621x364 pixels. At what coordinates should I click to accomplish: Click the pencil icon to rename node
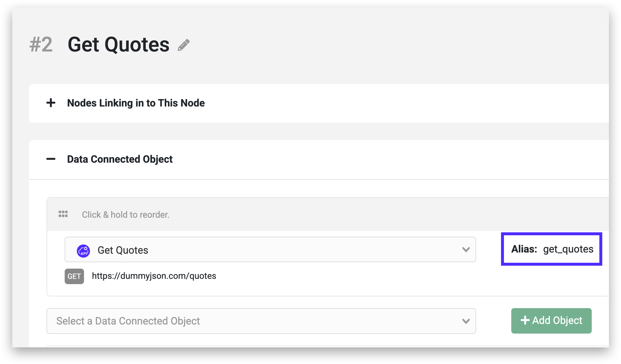[x=184, y=45]
